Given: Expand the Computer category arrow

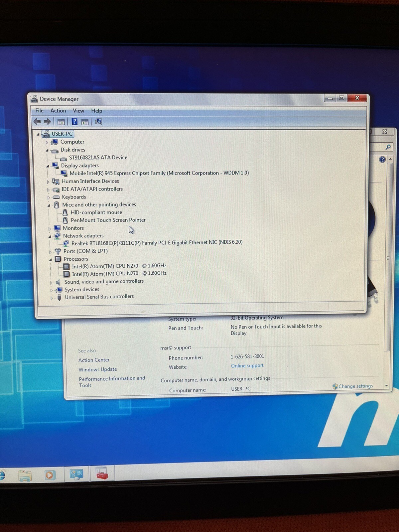Looking at the screenshot, I should click(47, 142).
